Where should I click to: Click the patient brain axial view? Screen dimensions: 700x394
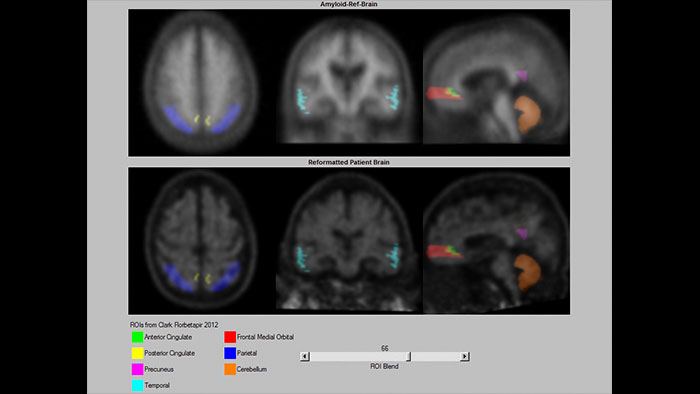pos(200,240)
